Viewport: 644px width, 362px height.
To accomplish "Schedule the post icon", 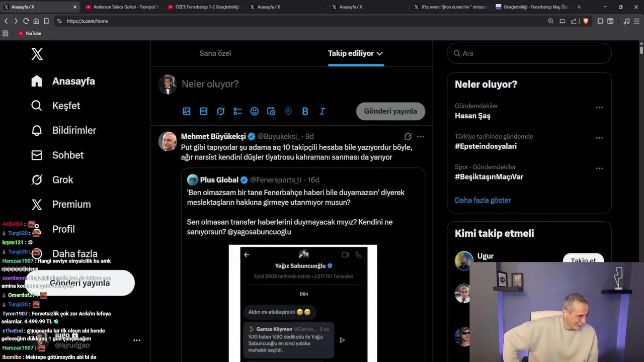I will click(x=271, y=111).
